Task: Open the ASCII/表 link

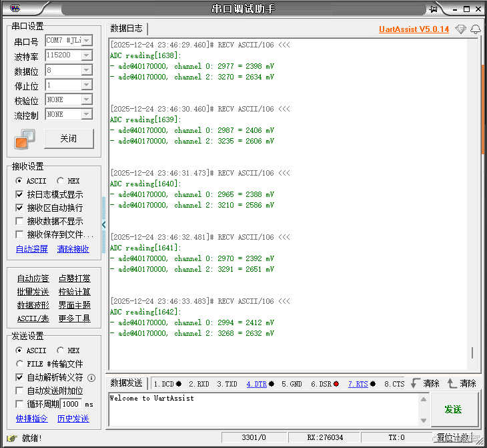Action: pyautogui.click(x=33, y=318)
